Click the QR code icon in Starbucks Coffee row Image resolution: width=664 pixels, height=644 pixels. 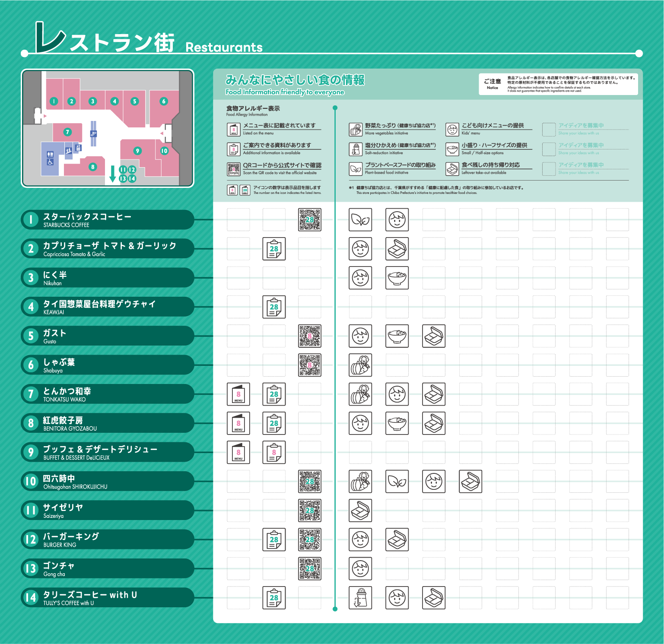[309, 220]
